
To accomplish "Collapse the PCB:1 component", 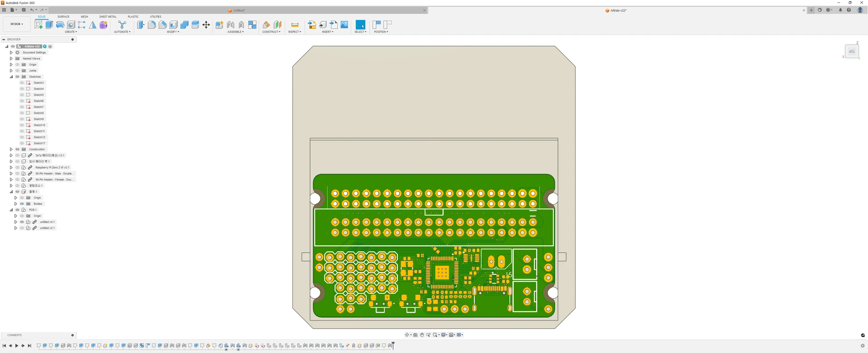I will pos(11,210).
